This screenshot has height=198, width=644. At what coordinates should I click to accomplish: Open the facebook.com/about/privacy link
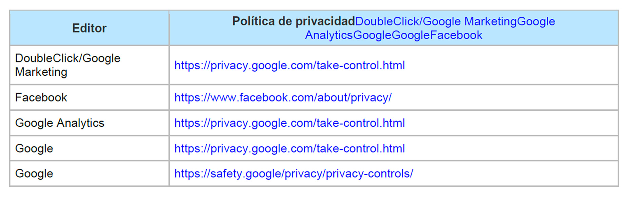[x=283, y=97]
